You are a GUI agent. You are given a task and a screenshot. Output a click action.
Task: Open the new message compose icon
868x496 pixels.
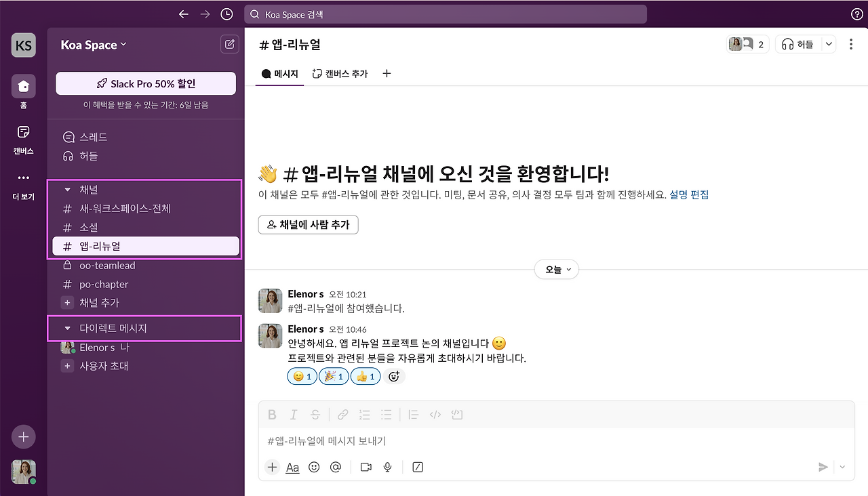click(x=229, y=43)
